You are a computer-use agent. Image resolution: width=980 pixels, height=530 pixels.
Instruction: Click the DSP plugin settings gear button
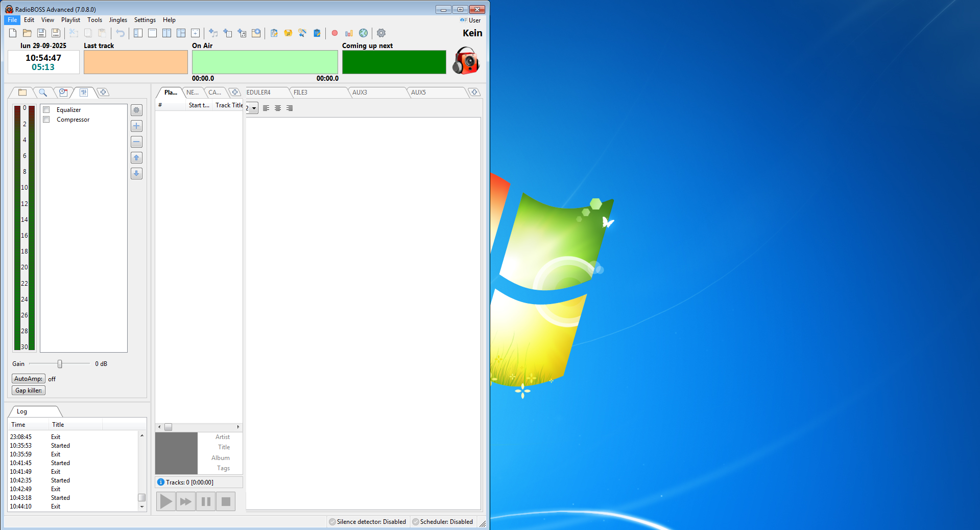(136, 110)
